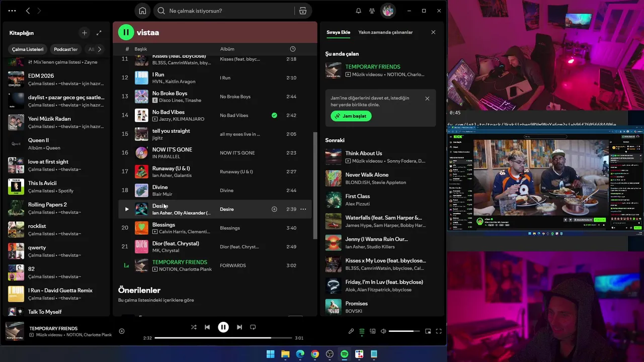The image size is (644, 362).
Task: Pause vistaa playlist with green button
Action: tap(126, 32)
